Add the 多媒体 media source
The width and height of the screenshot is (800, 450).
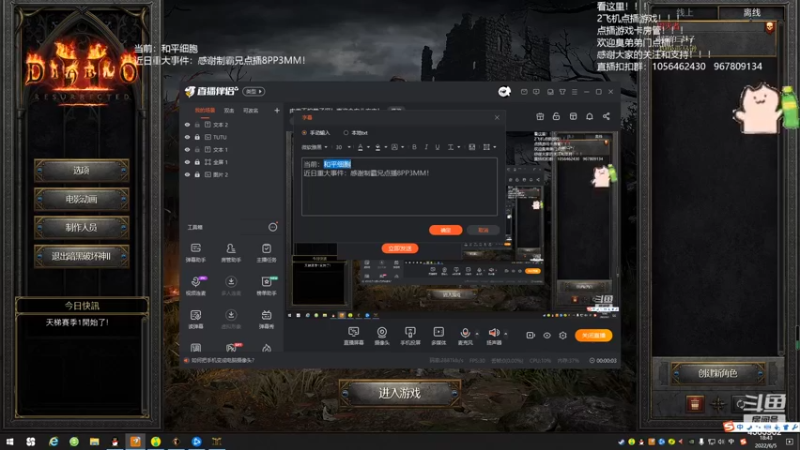[438, 336]
